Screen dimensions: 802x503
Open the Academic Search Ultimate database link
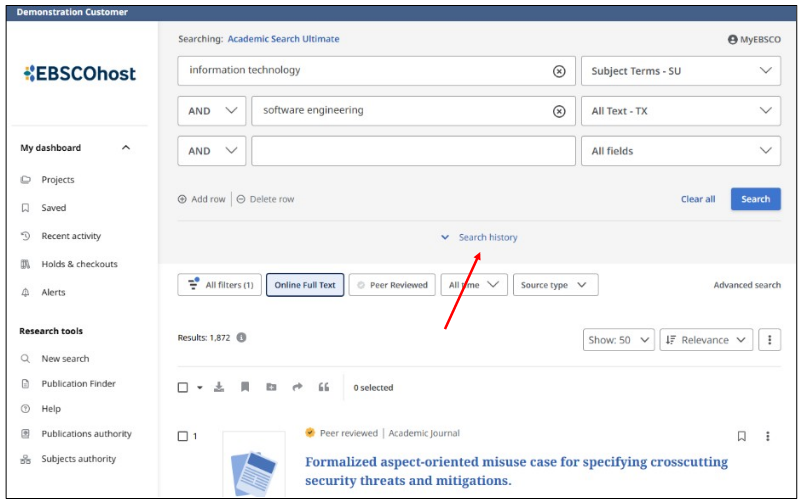283,39
